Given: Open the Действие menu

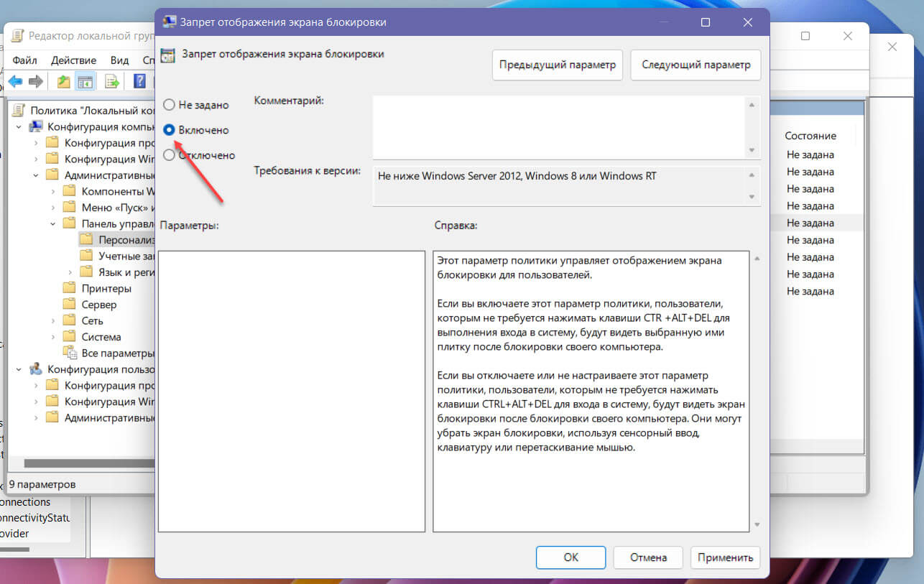Looking at the screenshot, I should [73, 60].
